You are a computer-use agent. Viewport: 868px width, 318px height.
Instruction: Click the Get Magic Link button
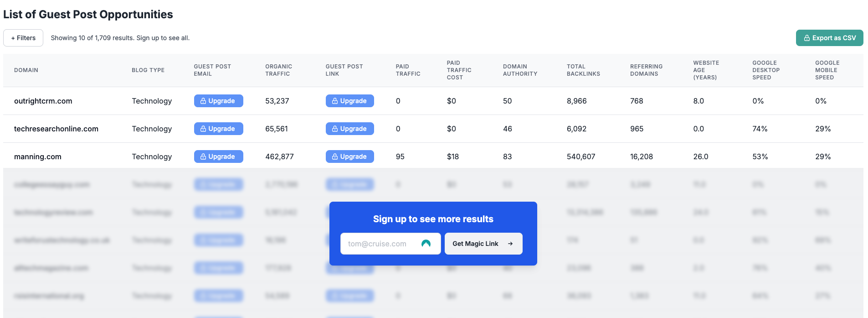483,244
